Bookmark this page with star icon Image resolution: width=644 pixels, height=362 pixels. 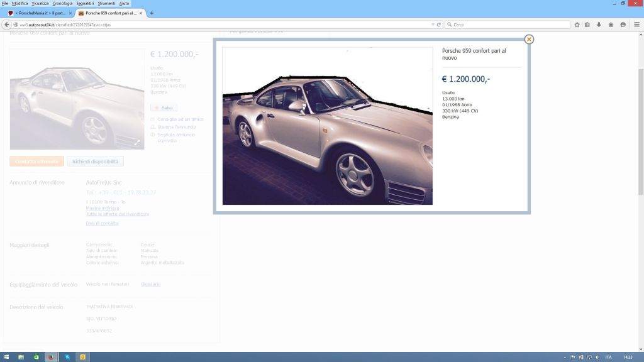(x=577, y=25)
